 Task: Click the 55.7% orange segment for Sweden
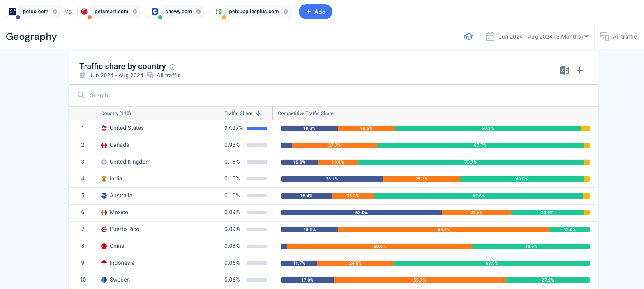pyautogui.click(x=420, y=280)
